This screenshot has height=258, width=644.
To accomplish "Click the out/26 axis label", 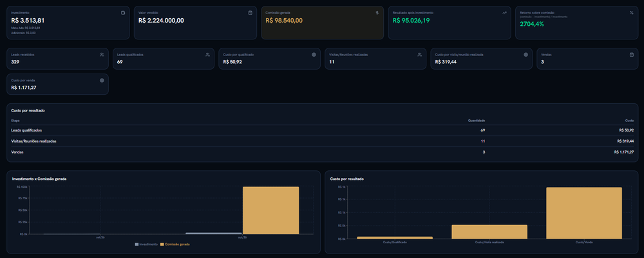I will point(242,237).
